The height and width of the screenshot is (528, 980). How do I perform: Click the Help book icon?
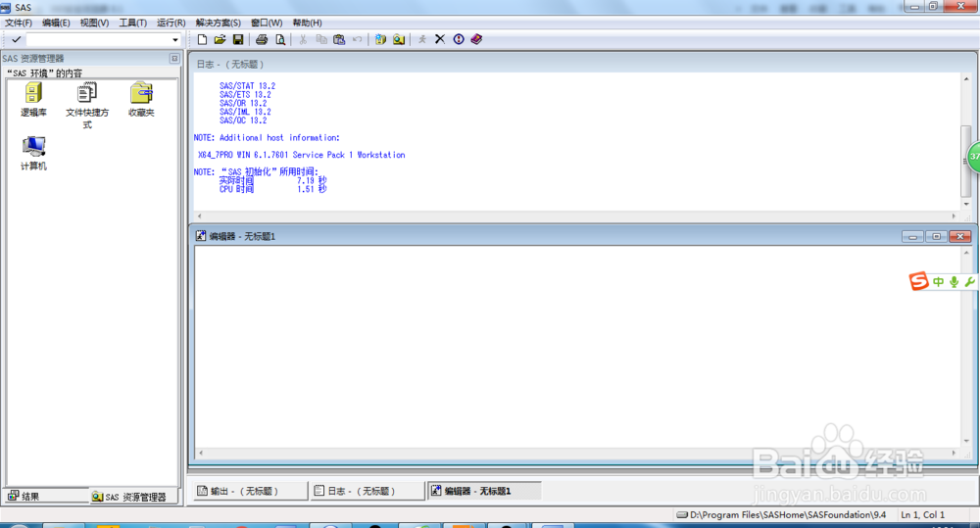477,39
